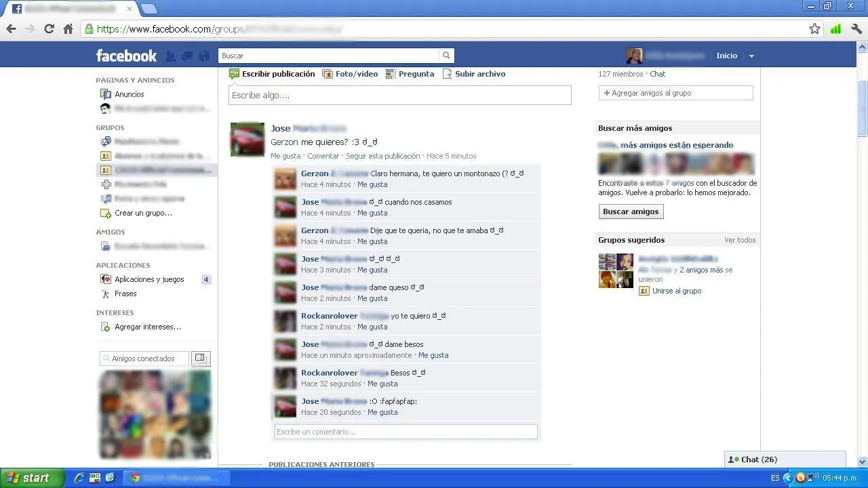Open friend requests from the top bar
This screenshot has width=868, height=488.
click(x=170, y=56)
